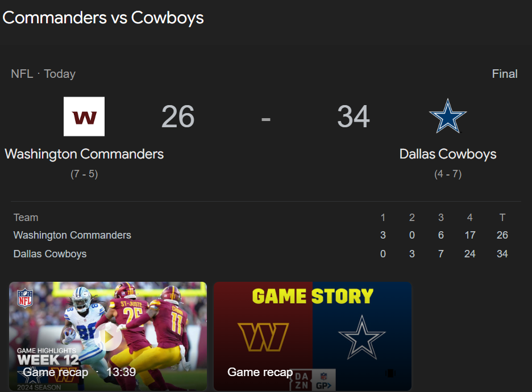
Task: Select Dallas Cowboys row in score table
Action: [x=260, y=253]
